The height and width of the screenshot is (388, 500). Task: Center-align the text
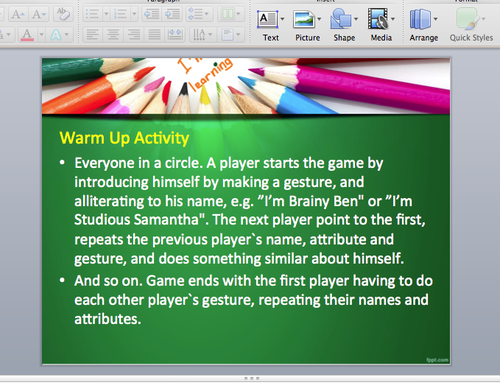pos(113,34)
